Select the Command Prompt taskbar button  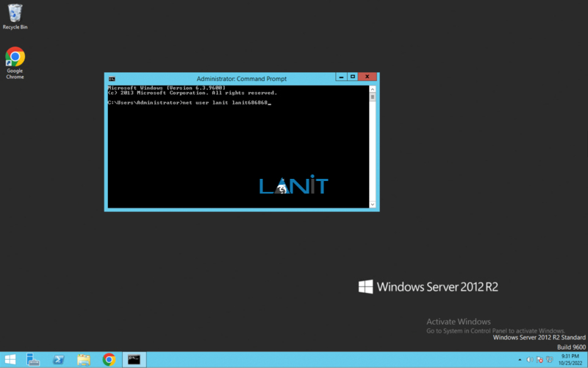pyautogui.click(x=135, y=359)
